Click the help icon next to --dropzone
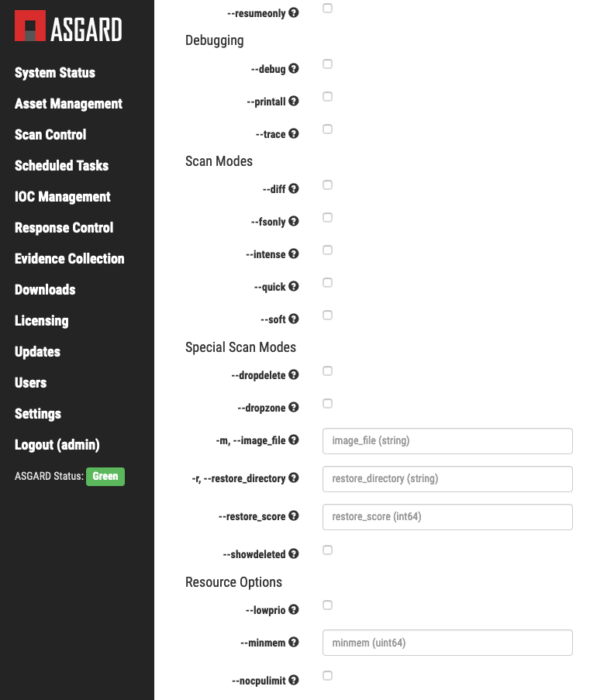Viewport: 590px width, 700px height. [294, 408]
